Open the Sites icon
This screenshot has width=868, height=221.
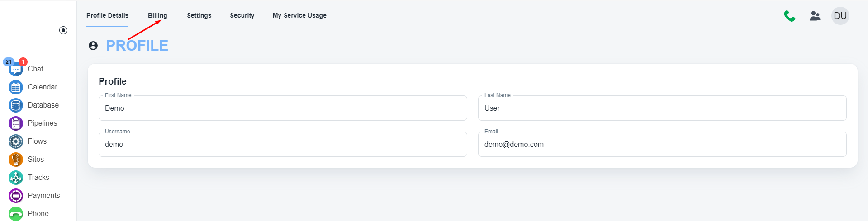[x=16, y=160]
